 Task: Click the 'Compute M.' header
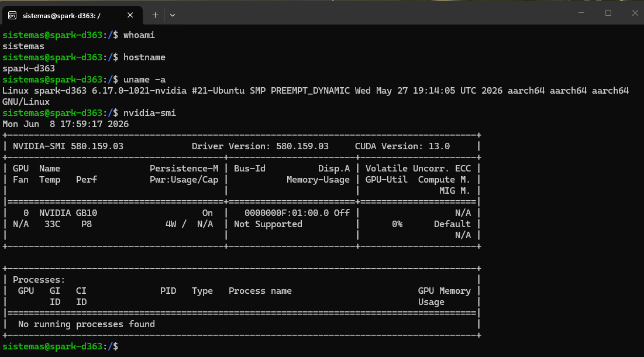click(444, 180)
